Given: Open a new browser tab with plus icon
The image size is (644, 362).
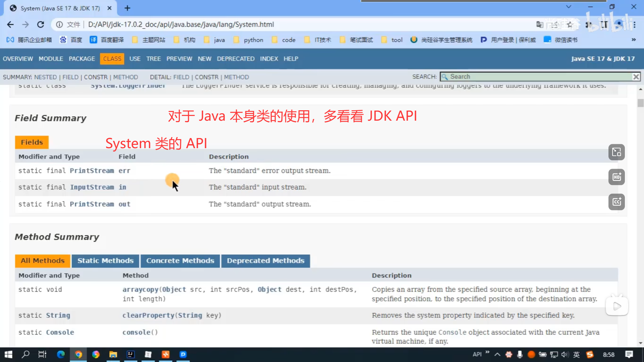Looking at the screenshot, I should pyautogui.click(x=127, y=8).
